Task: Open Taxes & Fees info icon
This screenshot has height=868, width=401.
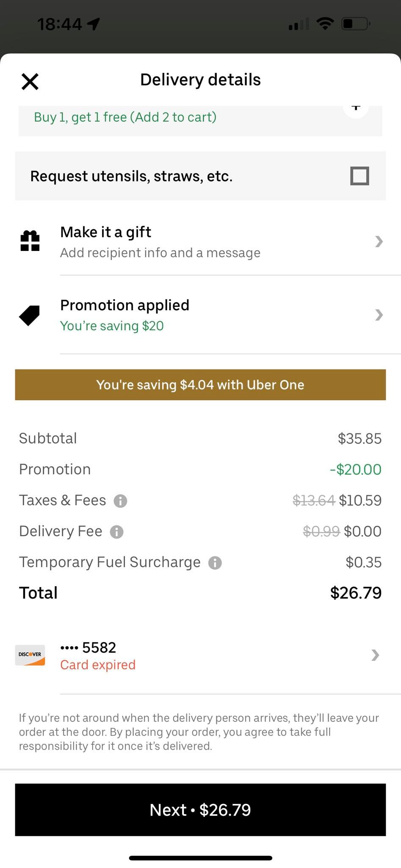Action: coord(120,501)
